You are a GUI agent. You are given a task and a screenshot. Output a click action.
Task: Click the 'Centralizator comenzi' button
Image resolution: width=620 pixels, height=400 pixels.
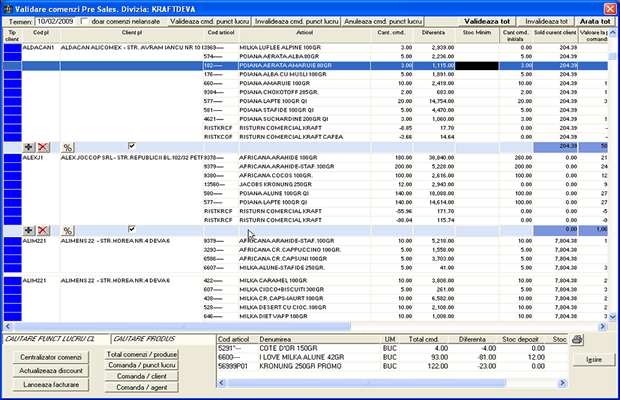coord(51,357)
